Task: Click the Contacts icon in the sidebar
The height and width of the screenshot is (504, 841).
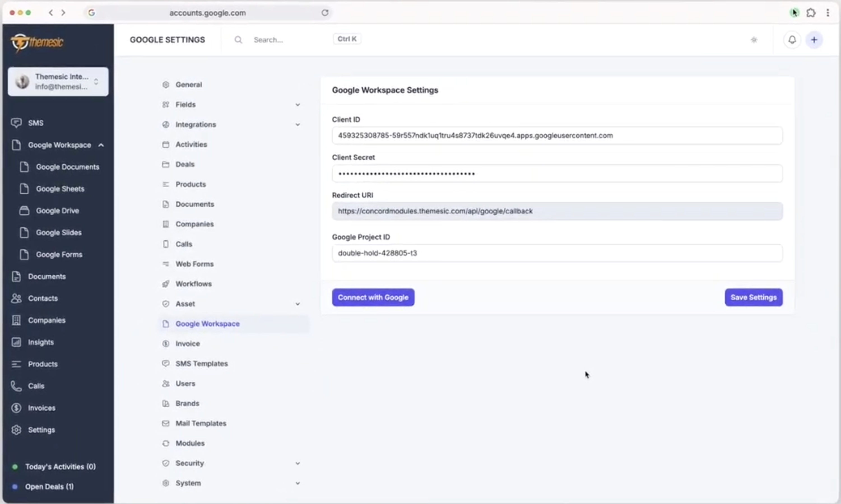Action: click(16, 298)
